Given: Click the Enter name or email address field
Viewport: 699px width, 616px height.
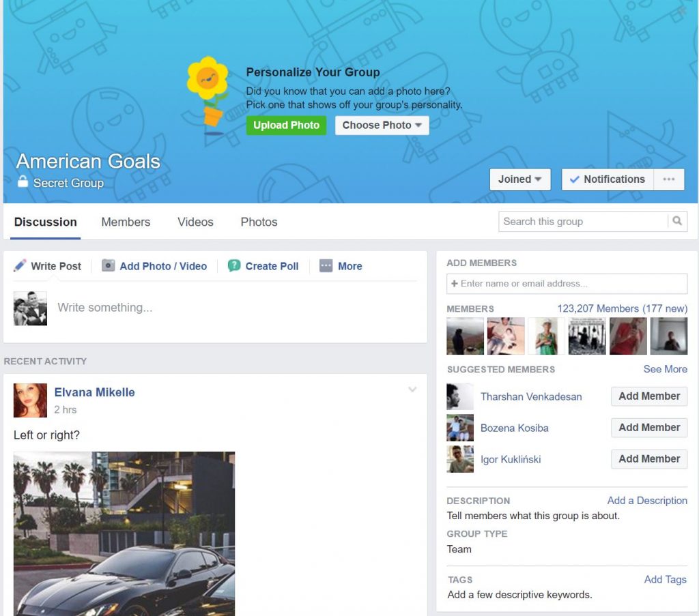Looking at the screenshot, I should (567, 284).
